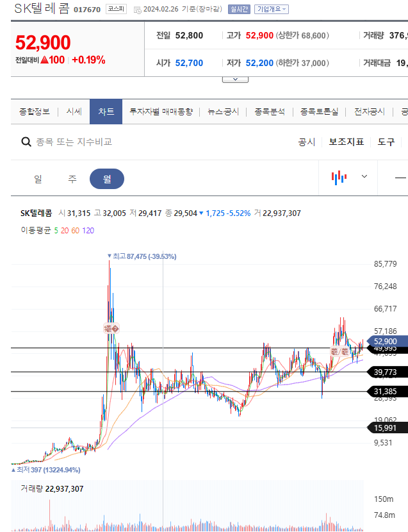Click the line tool dash icon

(x=400, y=178)
